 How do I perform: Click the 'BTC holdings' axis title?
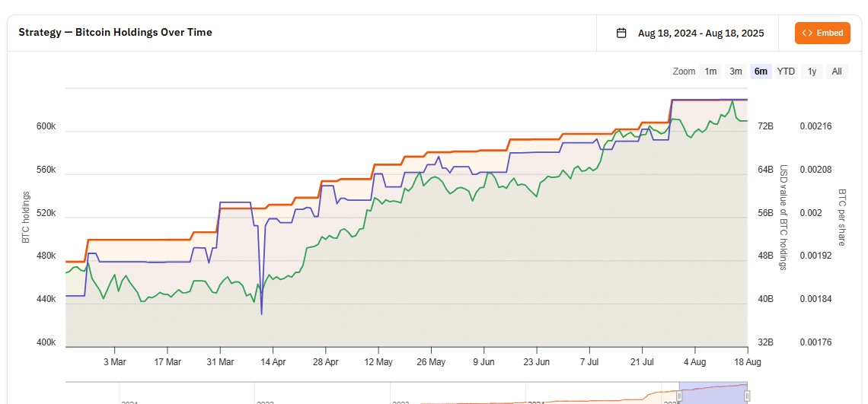pos(25,218)
